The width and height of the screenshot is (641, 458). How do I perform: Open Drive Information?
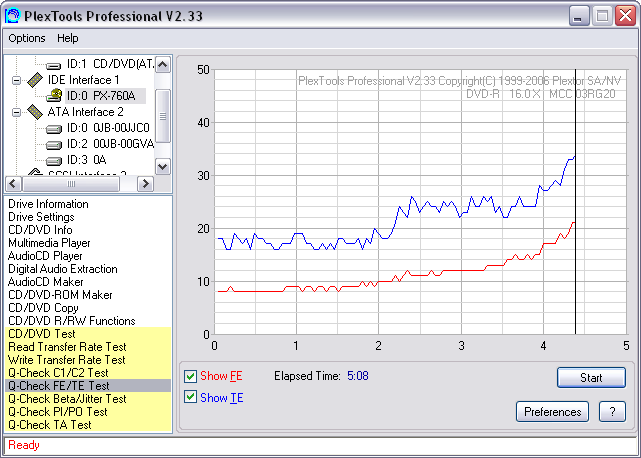48,204
